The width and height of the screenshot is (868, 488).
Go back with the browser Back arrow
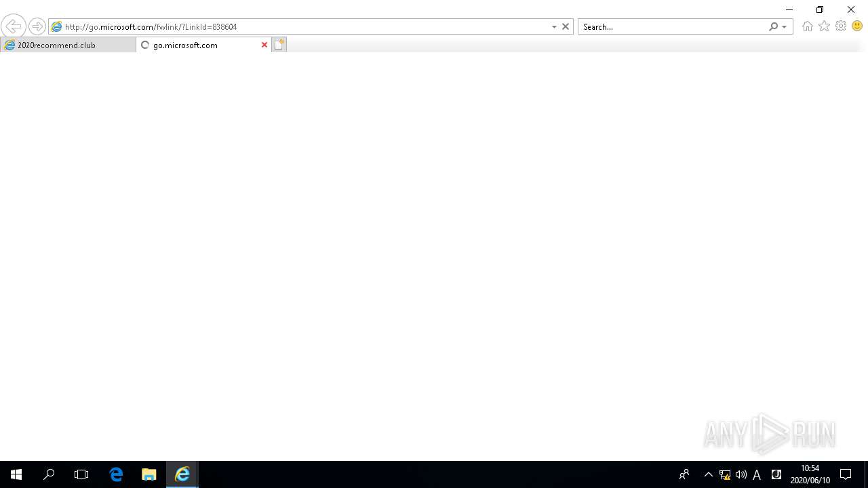click(x=14, y=26)
